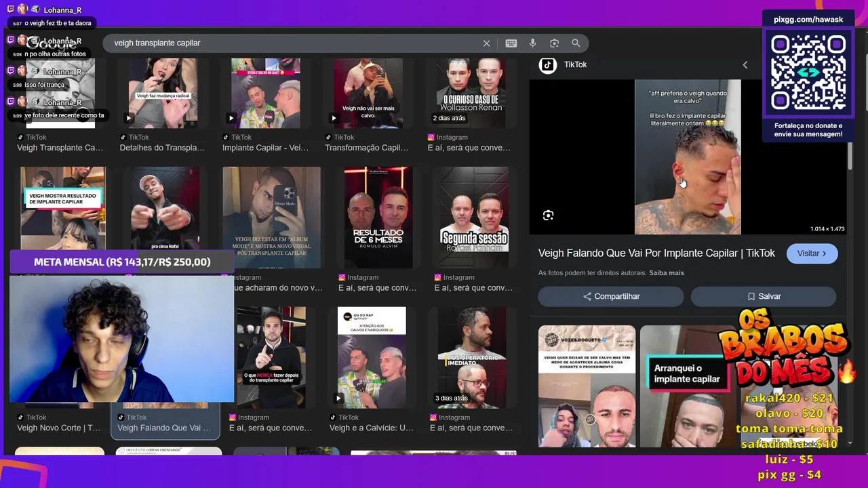Screen dimensions: 868x488
Task: Open the 'Implante Capilar - Vei...' result caption
Action: [x=265, y=148]
